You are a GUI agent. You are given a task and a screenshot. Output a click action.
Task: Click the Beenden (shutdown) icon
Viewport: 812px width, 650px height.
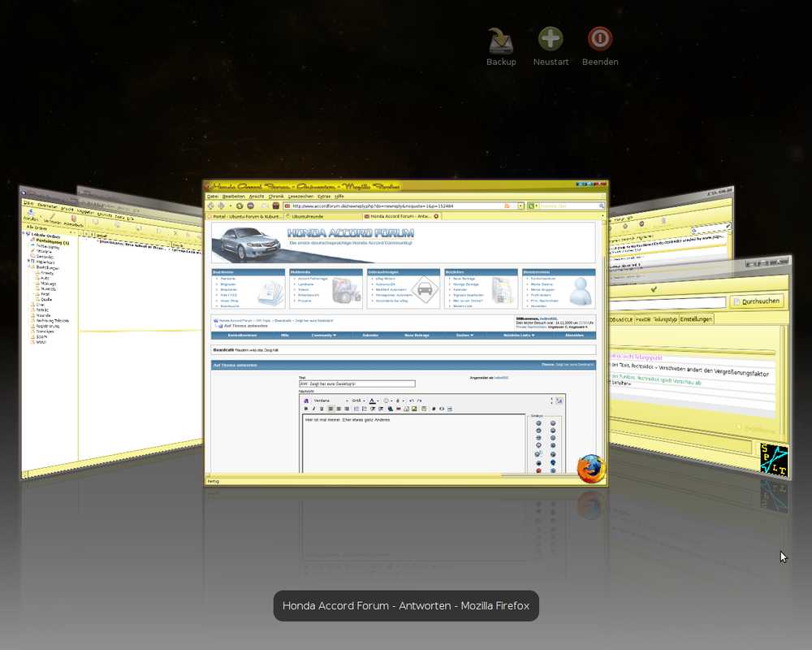600,41
